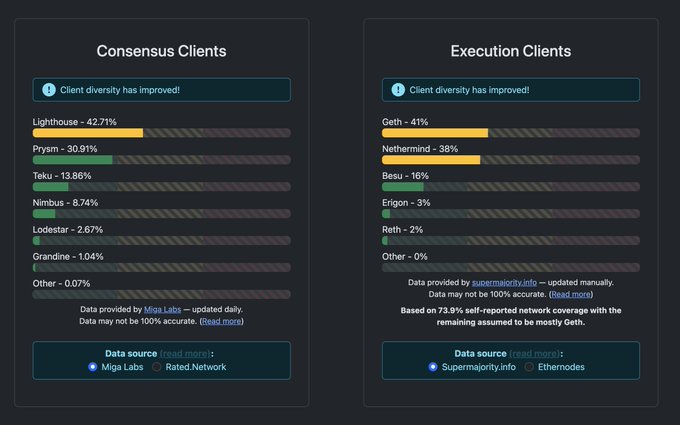The image size is (680, 425).
Task: Open the Miga Labs link
Action: coord(163,309)
